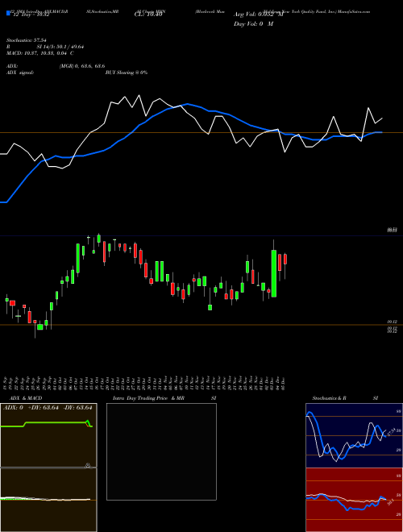Click the MunafaSutra.com watermark link text

pyautogui.click(x=354, y=11)
